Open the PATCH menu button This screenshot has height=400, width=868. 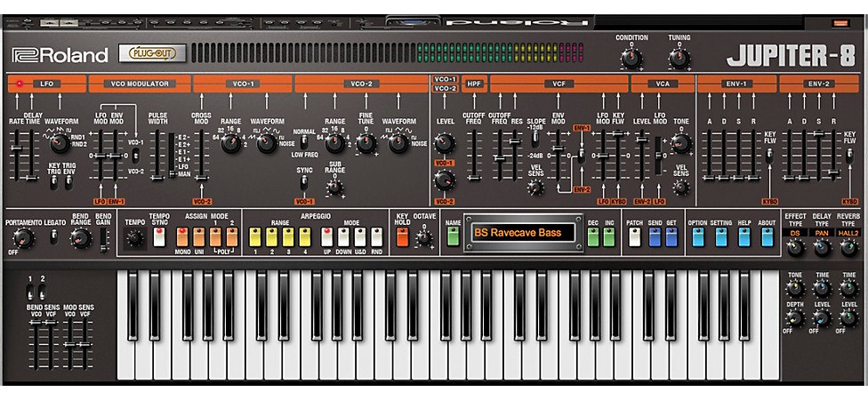(635, 236)
